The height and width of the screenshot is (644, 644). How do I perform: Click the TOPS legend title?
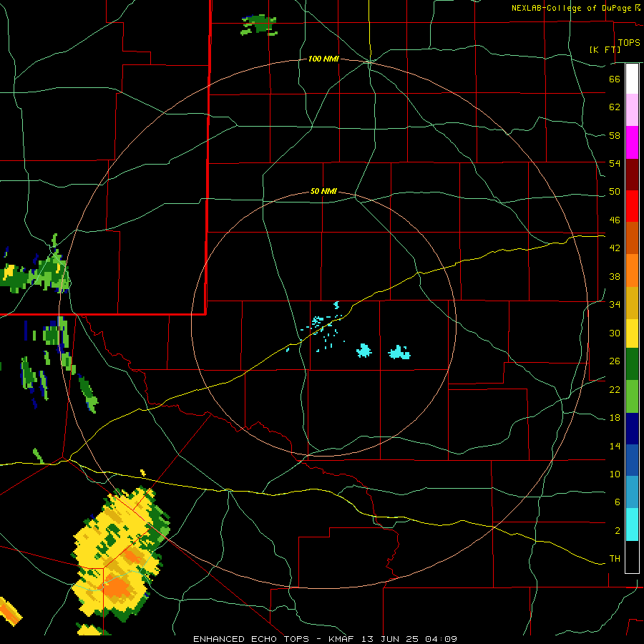[629, 43]
